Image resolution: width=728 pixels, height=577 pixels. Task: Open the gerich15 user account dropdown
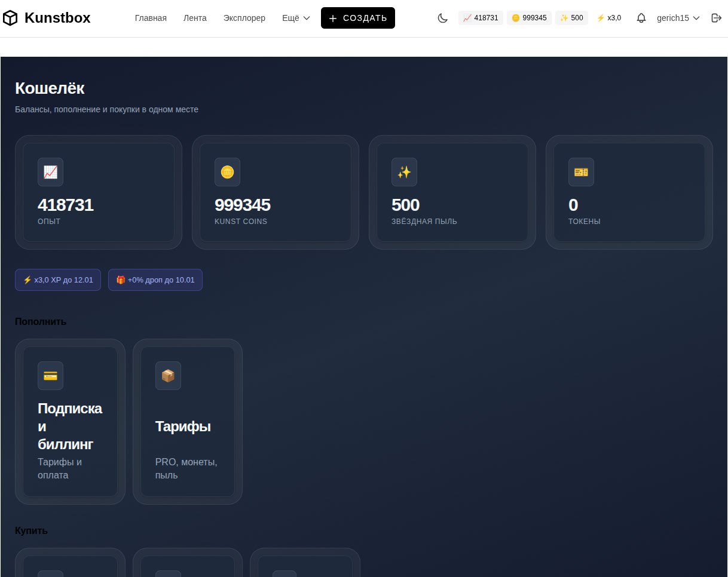click(678, 18)
